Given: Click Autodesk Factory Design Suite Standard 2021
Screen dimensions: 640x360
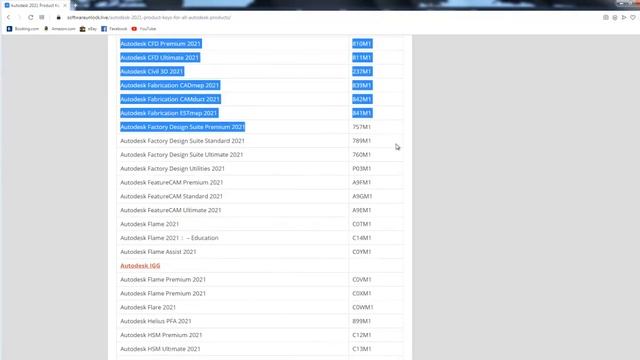Looking at the screenshot, I should point(182,141).
